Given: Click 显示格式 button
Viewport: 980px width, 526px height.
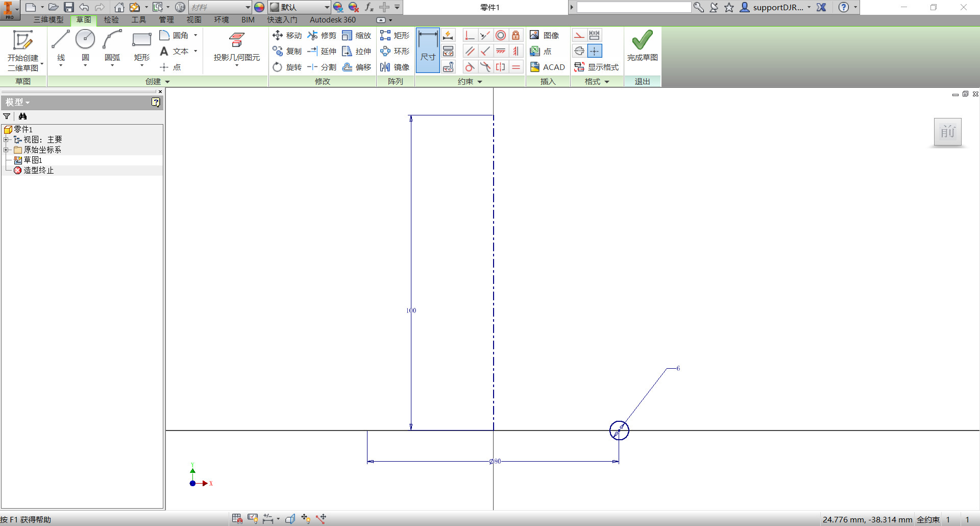Looking at the screenshot, I should [x=596, y=67].
